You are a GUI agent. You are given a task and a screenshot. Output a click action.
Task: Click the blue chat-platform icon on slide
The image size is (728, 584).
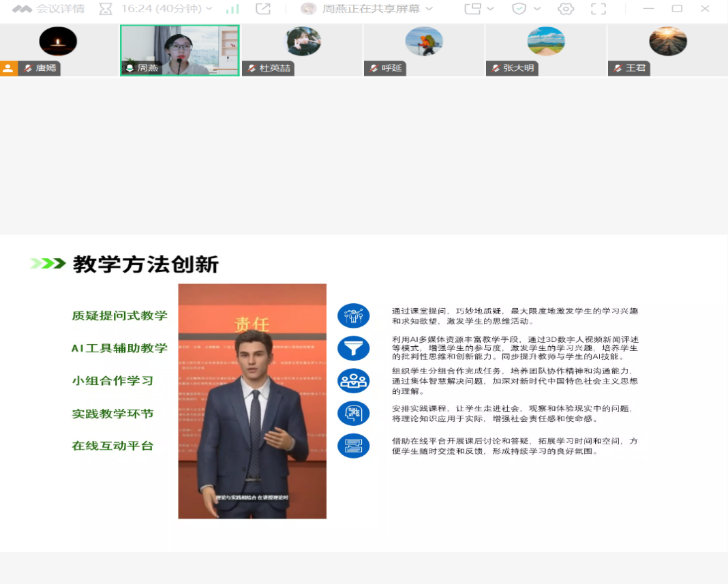(353, 446)
